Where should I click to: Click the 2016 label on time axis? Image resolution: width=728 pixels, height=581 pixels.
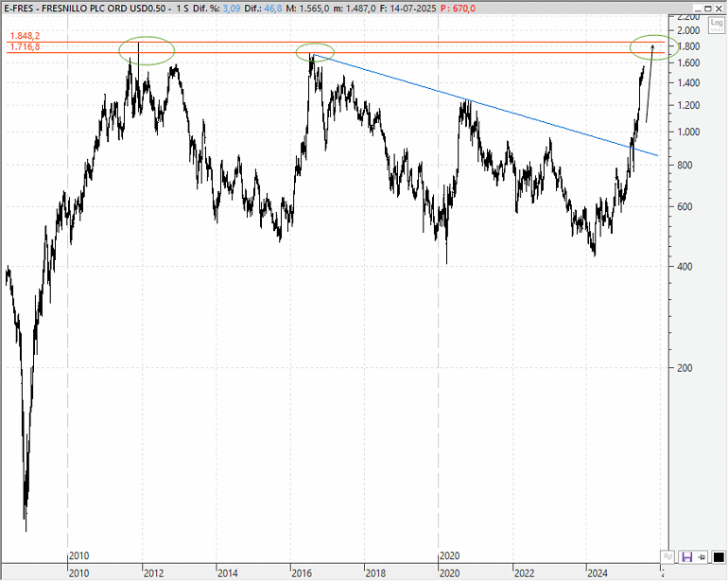pyautogui.click(x=302, y=573)
